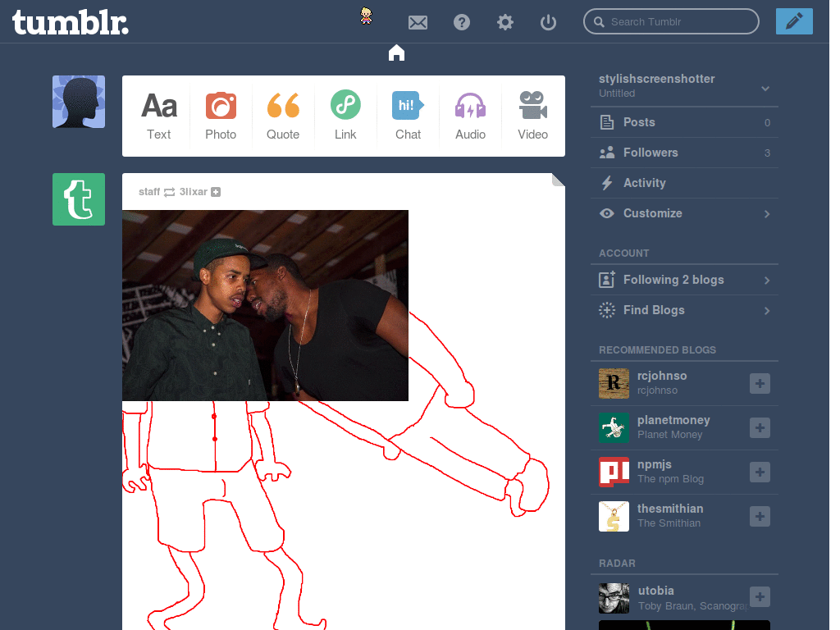Expand the Find Blogs chevron
Screen dimensions: 840x630
(x=767, y=311)
